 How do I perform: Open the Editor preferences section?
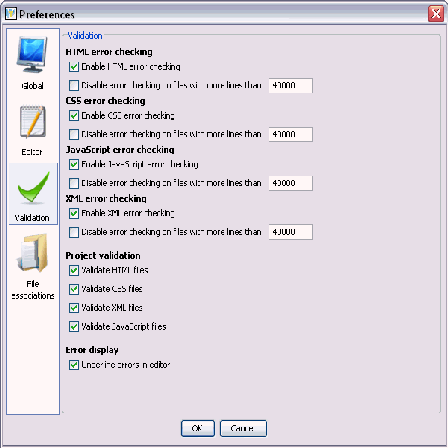click(x=32, y=130)
